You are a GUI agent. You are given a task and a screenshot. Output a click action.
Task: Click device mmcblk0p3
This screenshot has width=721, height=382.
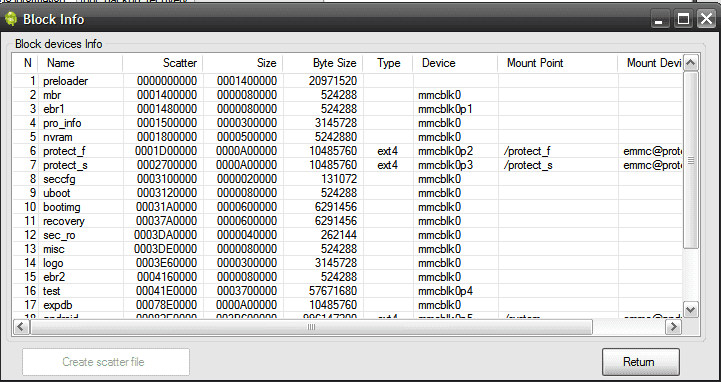click(x=446, y=165)
